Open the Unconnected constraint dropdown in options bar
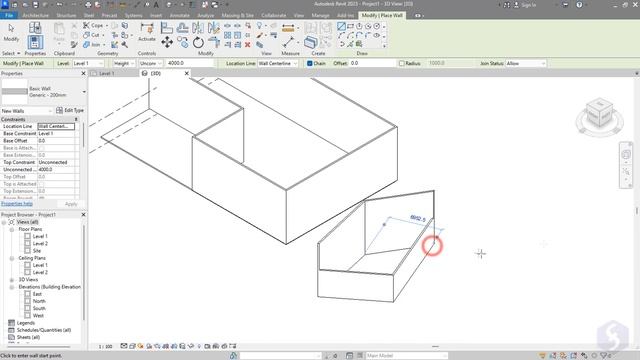 coord(150,63)
